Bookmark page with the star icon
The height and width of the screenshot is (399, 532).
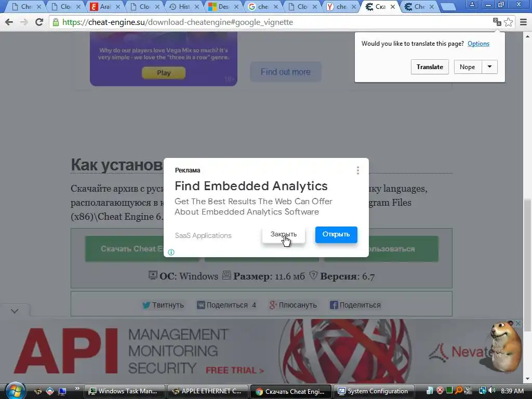coord(508,22)
